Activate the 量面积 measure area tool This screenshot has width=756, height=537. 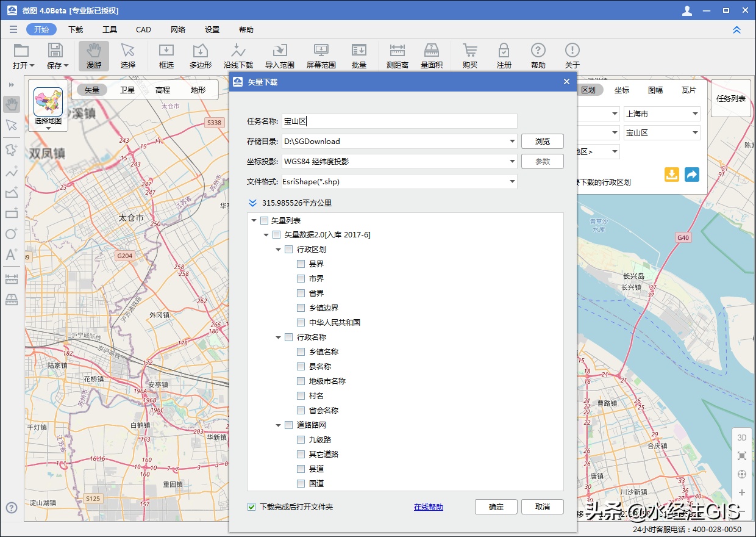(x=432, y=56)
